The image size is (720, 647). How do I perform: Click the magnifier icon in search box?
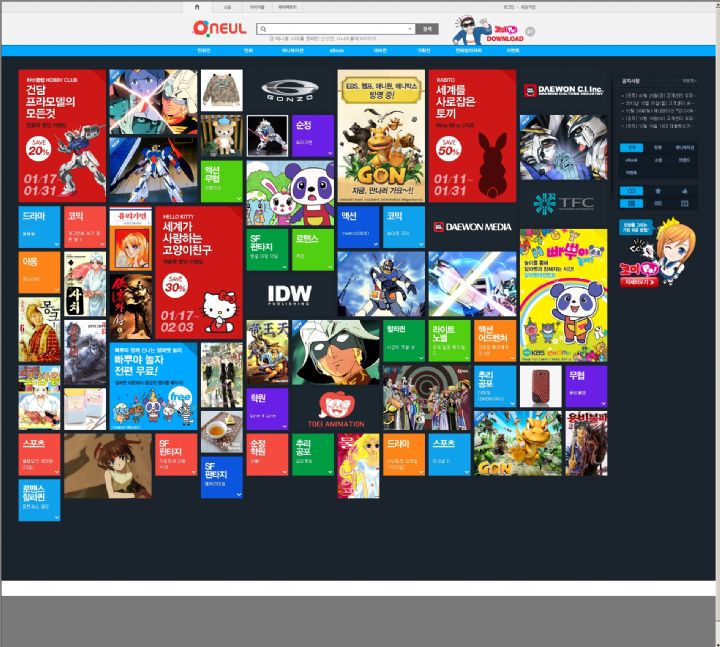click(263, 29)
